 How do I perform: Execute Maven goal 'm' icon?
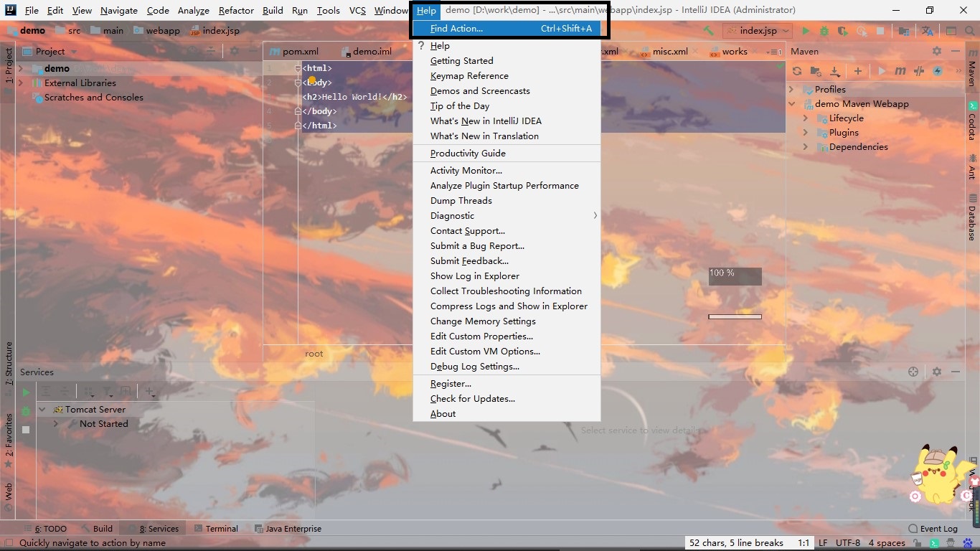(900, 71)
